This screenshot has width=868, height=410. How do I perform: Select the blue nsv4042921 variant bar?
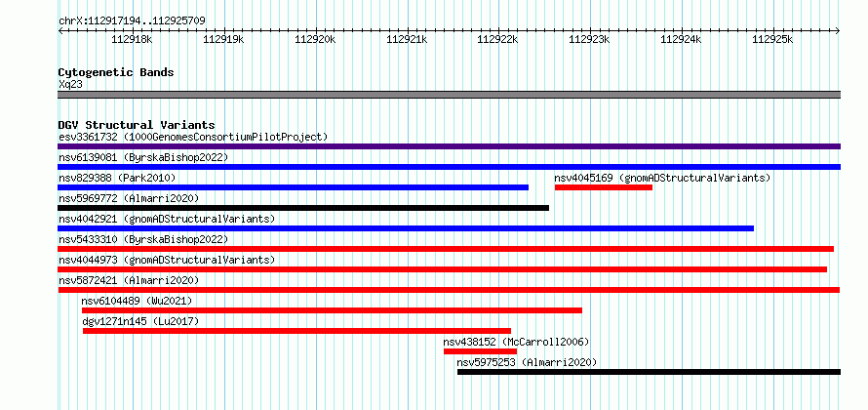tap(406, 228)
